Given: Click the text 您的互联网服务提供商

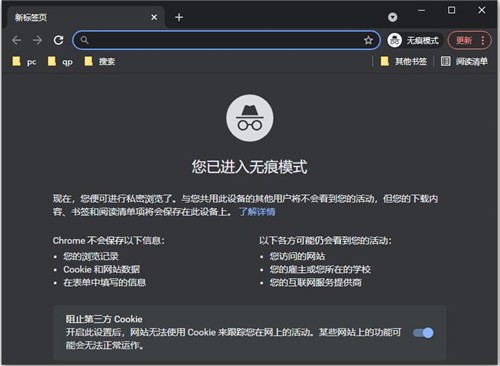Looking at the screenshot, I should pos(316,283).
